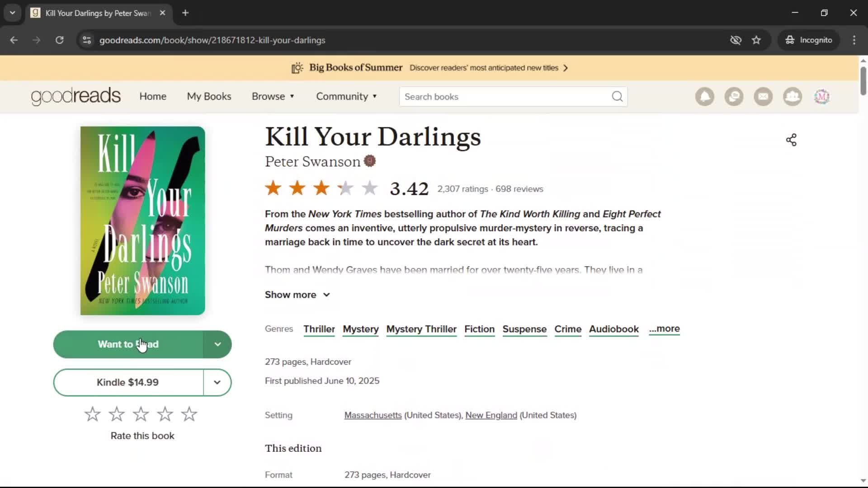The width and height of the screenshot is (868, 488).
Task: Click the Big Books of Summer sun icon
Action: point(297,68)
